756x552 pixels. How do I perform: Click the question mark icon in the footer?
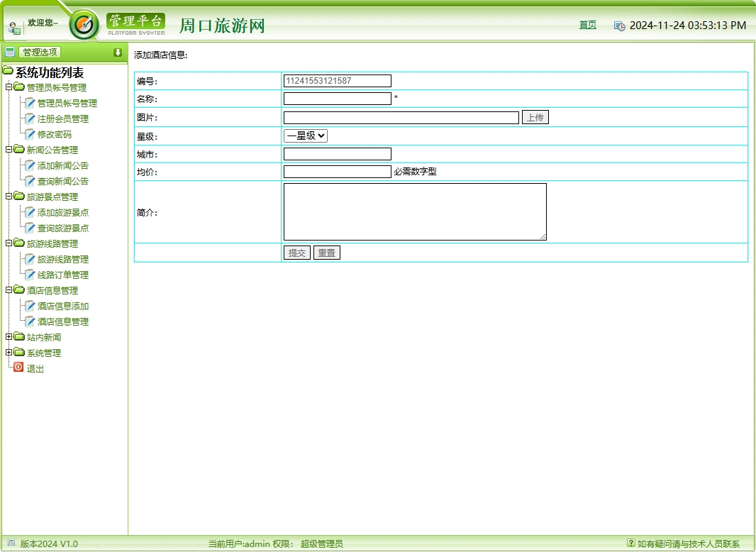coord(631,543)
